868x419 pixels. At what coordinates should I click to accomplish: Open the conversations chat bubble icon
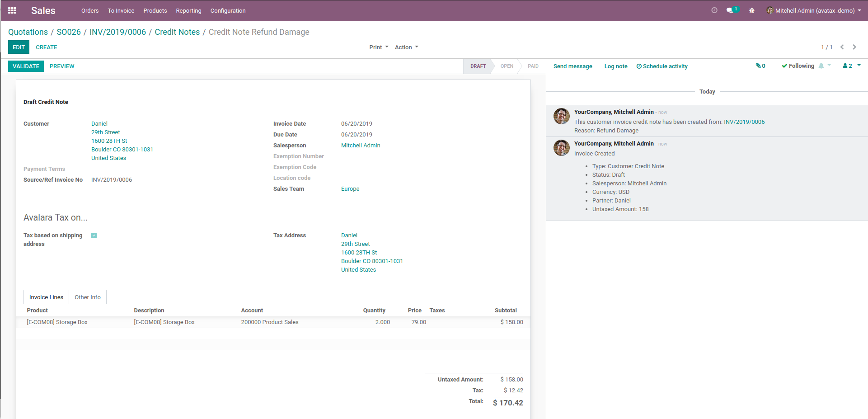pyautogui.click(x=730, y=10)
